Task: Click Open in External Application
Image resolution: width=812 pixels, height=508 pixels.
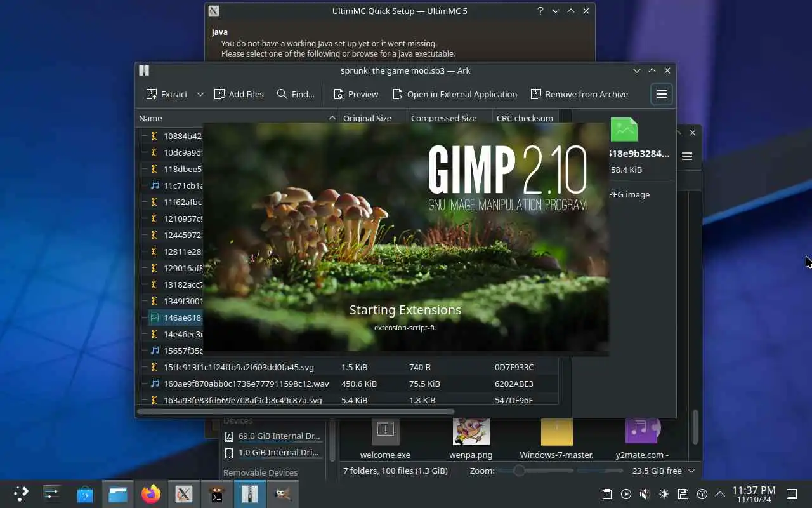Action: (x=454, y=94)
